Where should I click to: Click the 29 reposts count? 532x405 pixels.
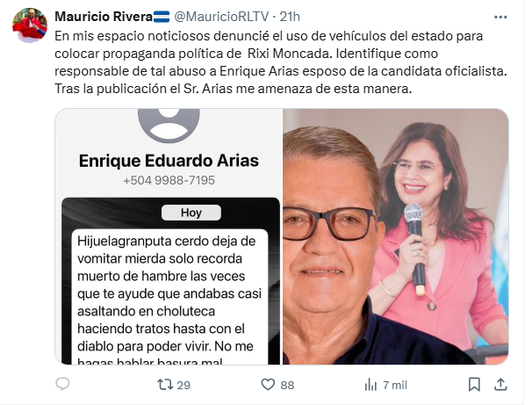pos(183,386)
